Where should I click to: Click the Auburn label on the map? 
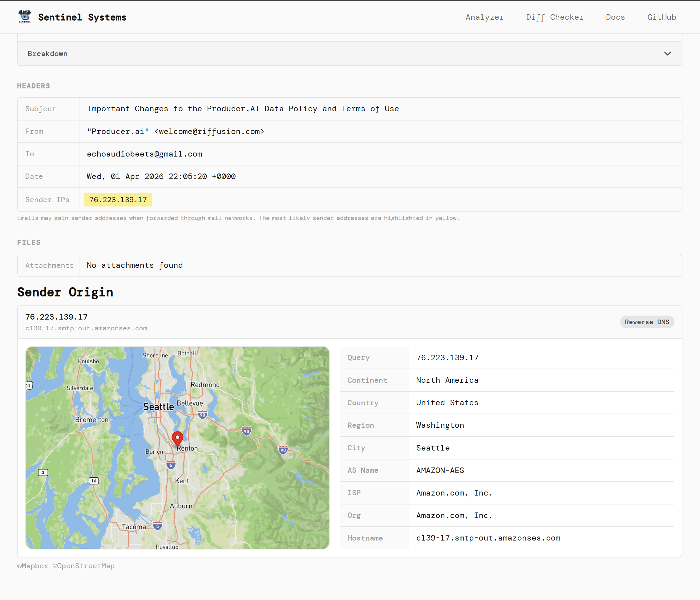(x=181, y=506)
